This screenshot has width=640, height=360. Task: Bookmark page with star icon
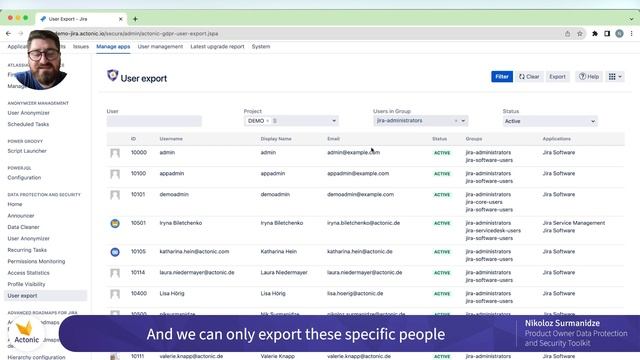[x=580, y=34]
